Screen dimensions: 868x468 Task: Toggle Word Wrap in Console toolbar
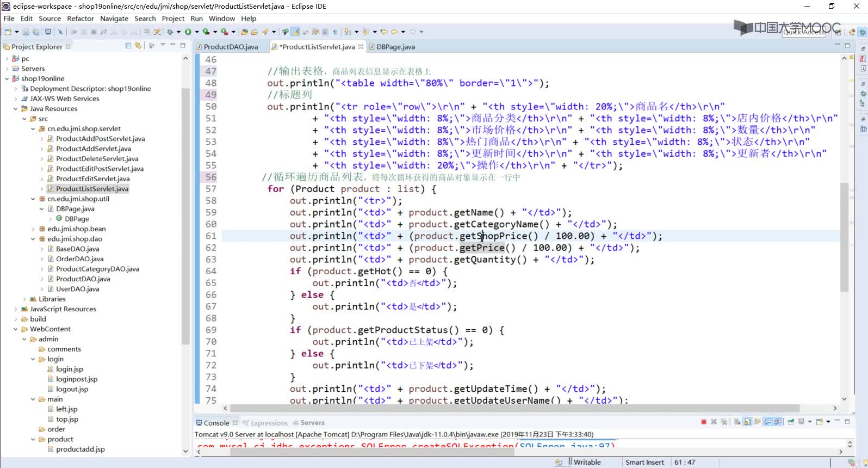tap(758, 422)
